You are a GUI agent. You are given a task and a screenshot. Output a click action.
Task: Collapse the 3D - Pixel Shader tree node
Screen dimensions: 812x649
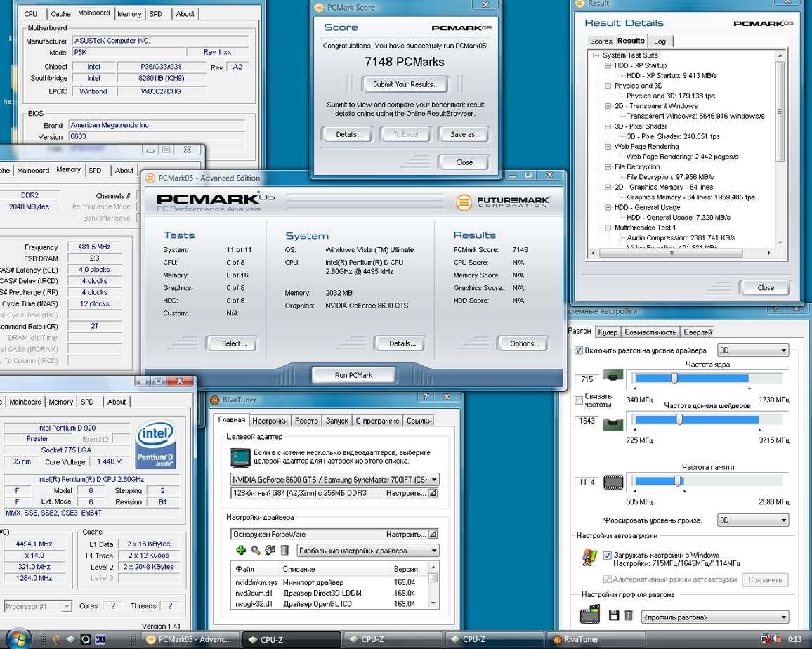pyautogui.click(x=608, y=126)
